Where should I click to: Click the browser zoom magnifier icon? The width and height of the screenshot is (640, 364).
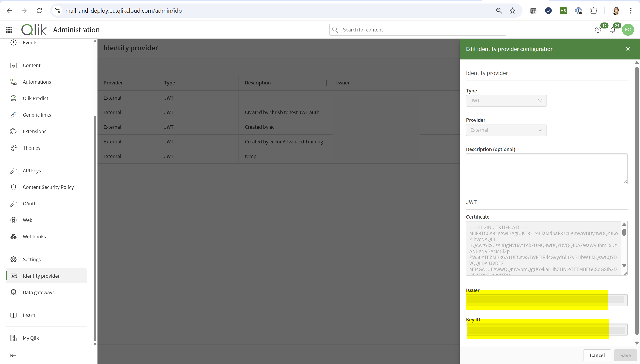pyautogui.click(x=499, y=10)
